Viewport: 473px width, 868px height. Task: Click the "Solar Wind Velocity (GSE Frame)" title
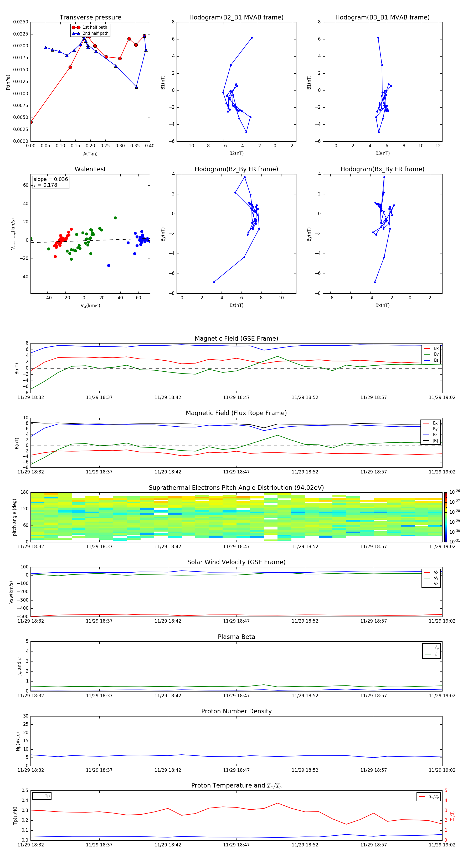[x=236, y=562]
